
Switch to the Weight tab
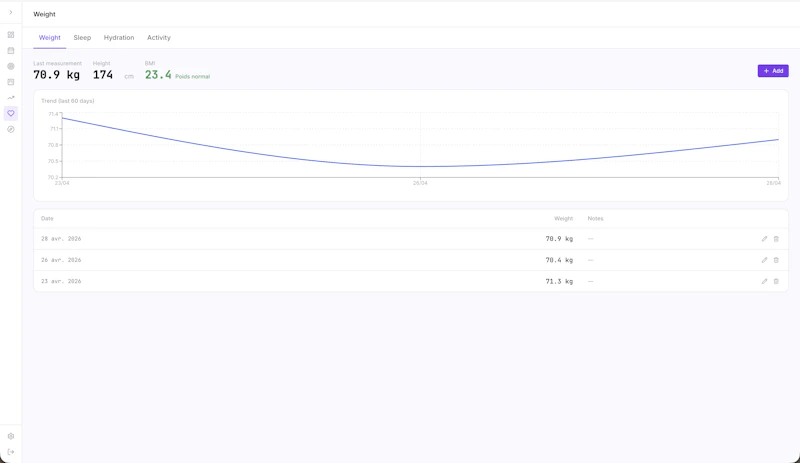(49, 38)
